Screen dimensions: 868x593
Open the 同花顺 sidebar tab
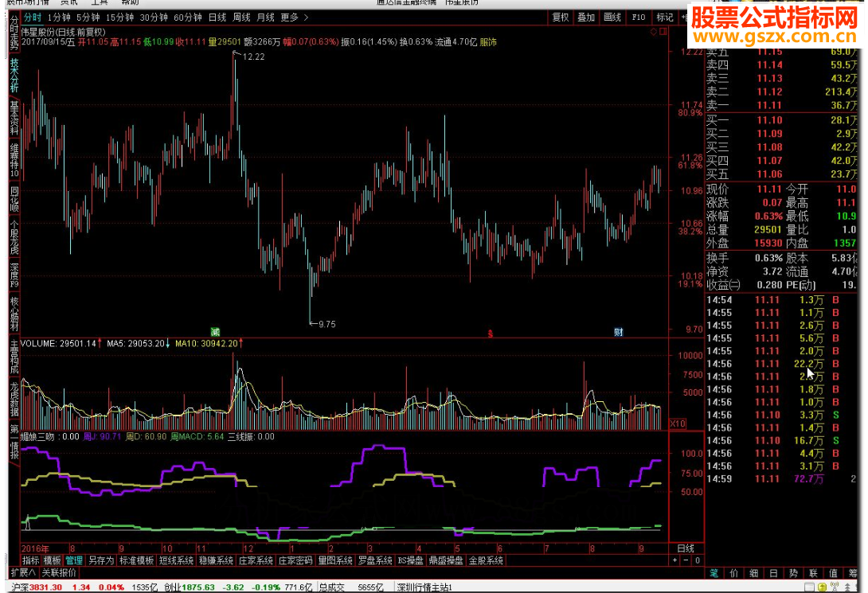pyautogui.click(x=14, y=199)
